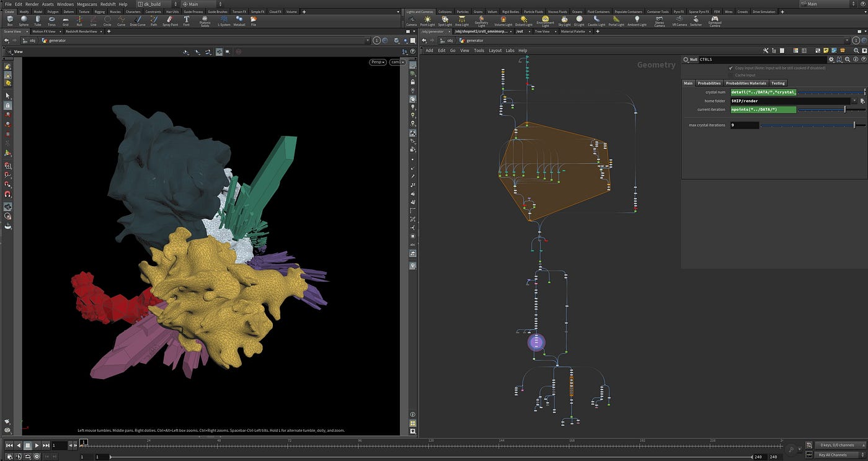Select the Torus shelf tool
The image size is (868, 461).
[51, 21]
